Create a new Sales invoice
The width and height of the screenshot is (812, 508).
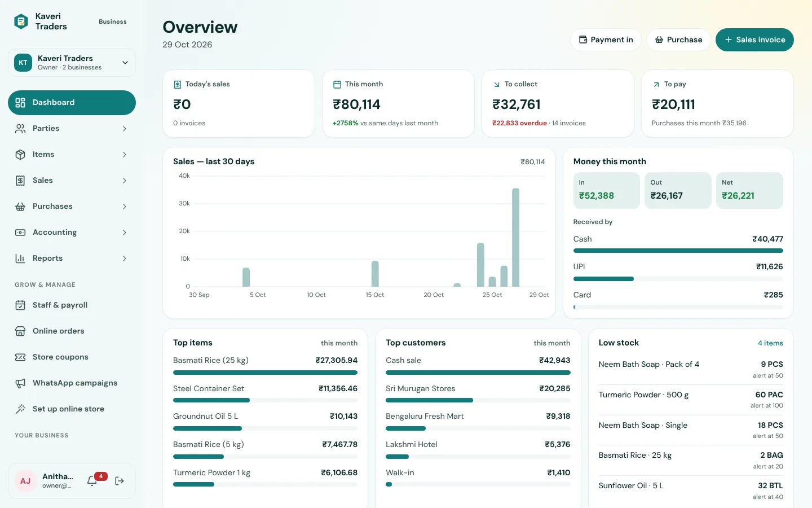754,40
